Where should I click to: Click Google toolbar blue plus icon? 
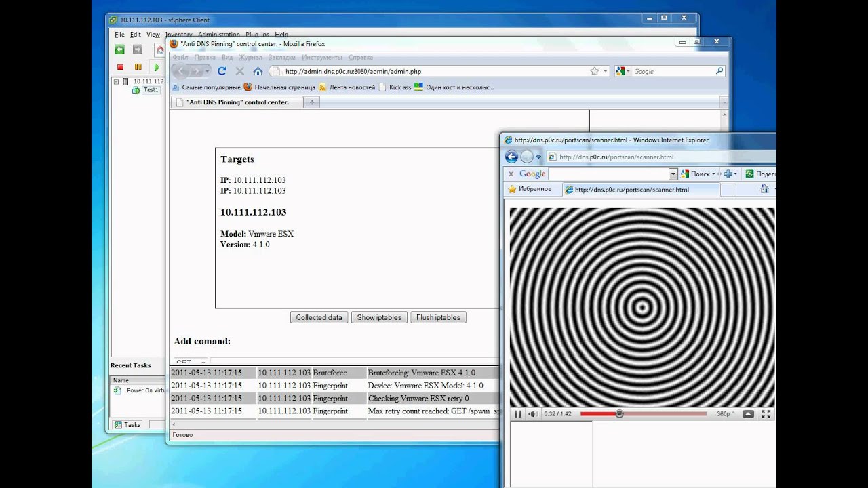pyautogui.click(x=729, y=174)
